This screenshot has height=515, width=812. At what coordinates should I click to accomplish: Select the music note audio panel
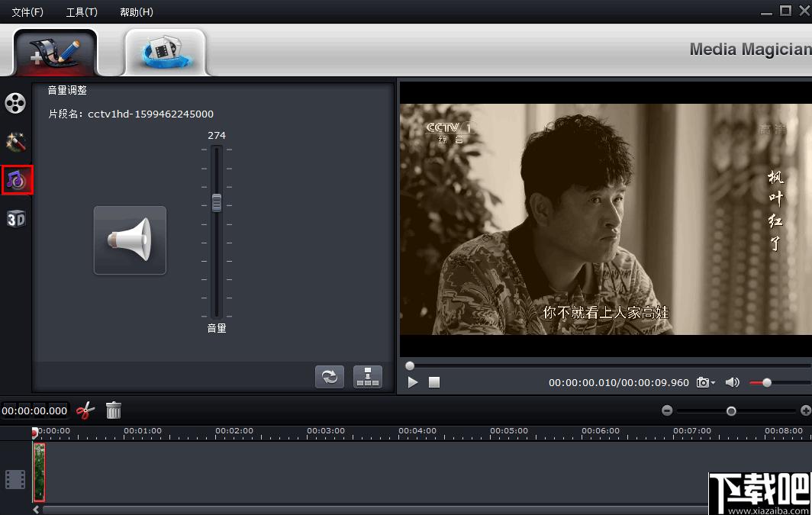pyautogui.click(x=17, y=180)
